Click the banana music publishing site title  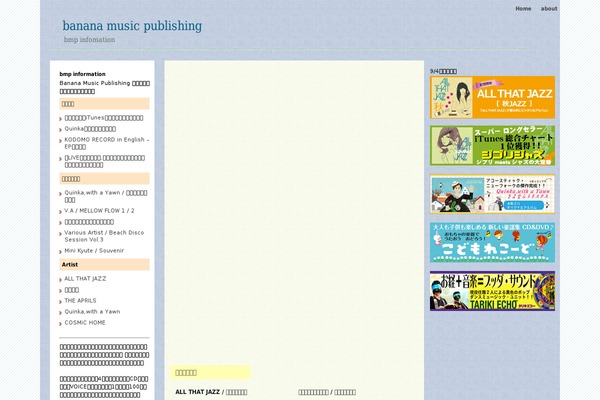pyautogui.click(x=132, y=26)
